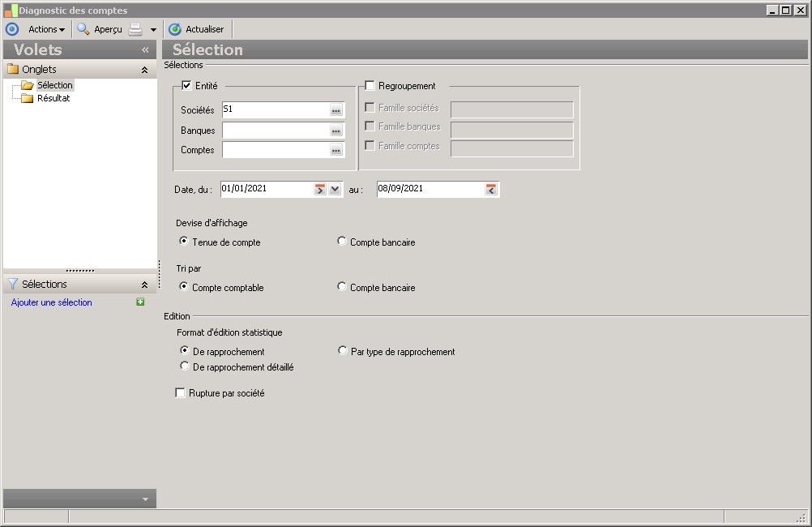This screenshot has width=812, height=527.
Task: Click the Famille comptes text field
Action: 511,148
